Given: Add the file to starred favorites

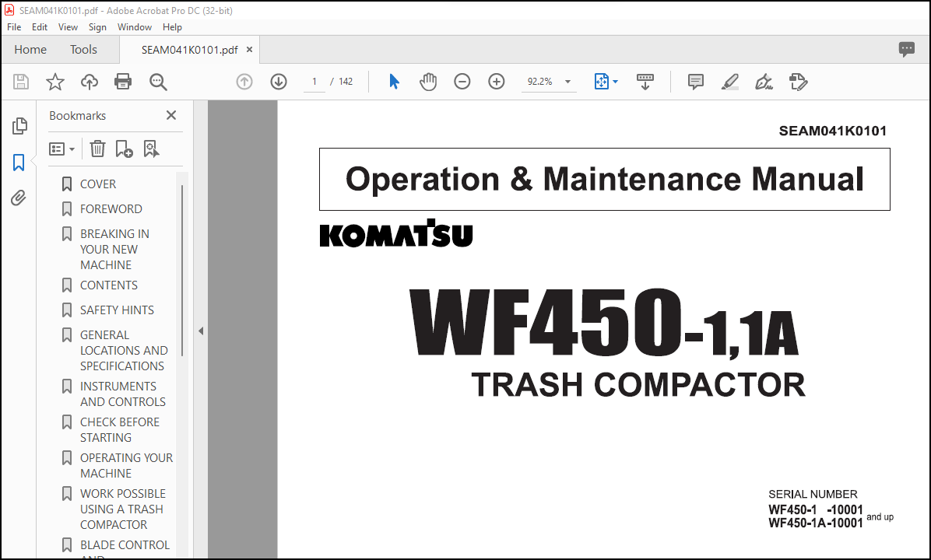Looking at the screenshot, I should [x=55, y=82].
